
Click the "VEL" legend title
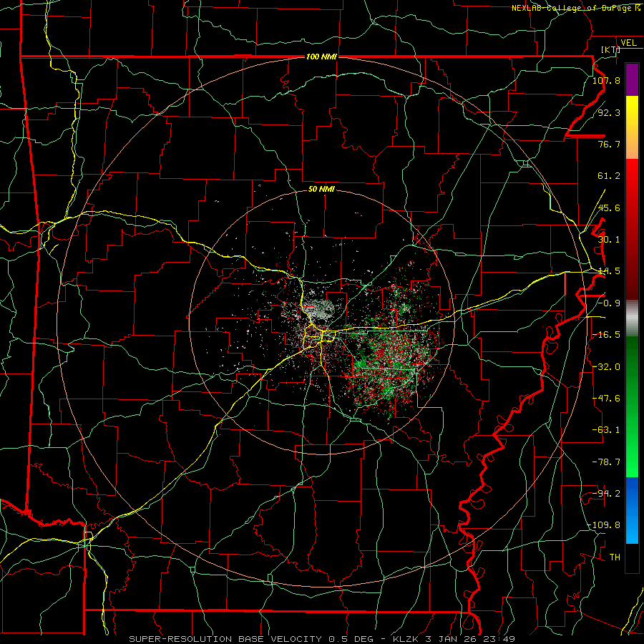[628, 43]
